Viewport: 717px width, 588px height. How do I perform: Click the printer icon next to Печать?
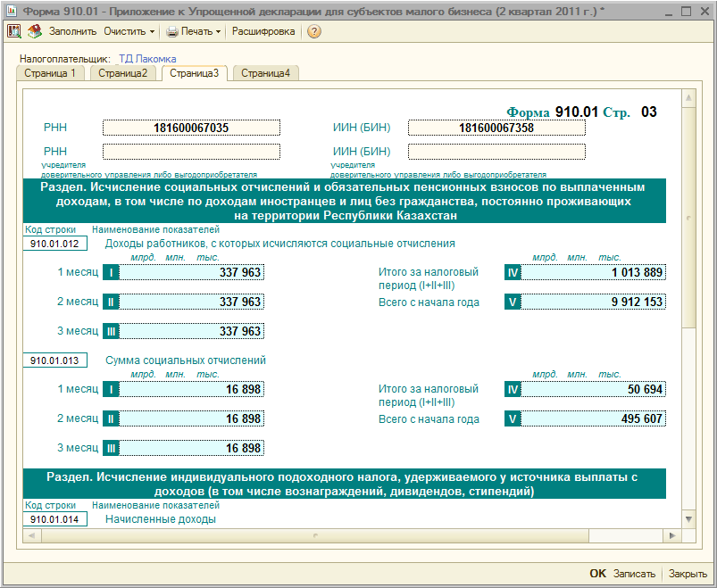171,31
